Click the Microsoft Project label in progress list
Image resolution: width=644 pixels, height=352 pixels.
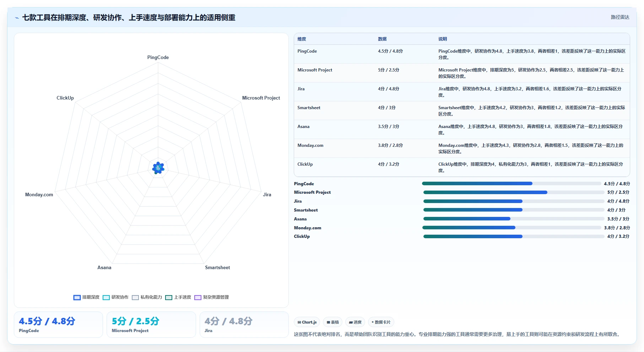click(x=312, y=192)
